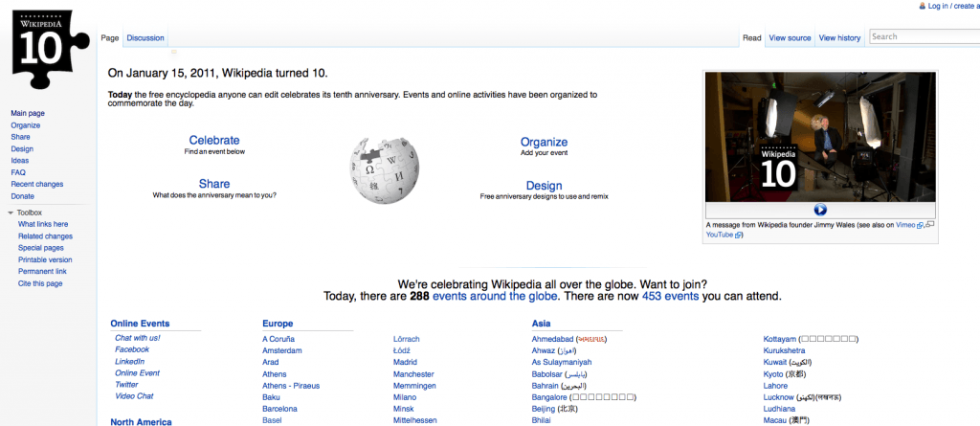The width and height of the screenshot is (980, 426).
Task: Open the Video Chat link
Action: (134, 396)
